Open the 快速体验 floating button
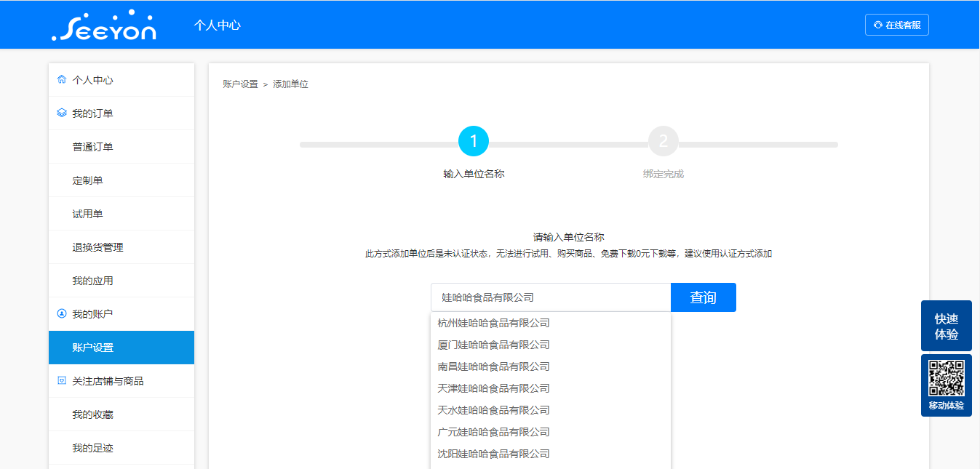Image resolution: width=980 pixels, height=469 pixels. 947,326
